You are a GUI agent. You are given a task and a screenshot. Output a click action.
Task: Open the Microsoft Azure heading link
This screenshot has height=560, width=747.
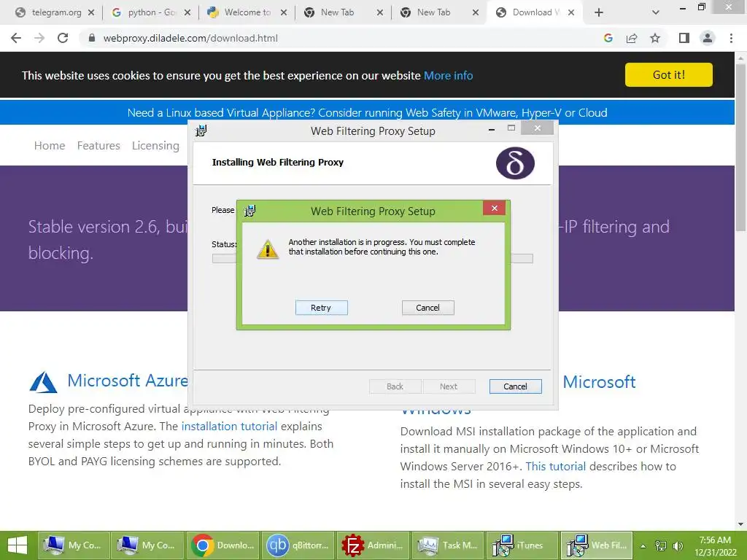click(128, 381)
